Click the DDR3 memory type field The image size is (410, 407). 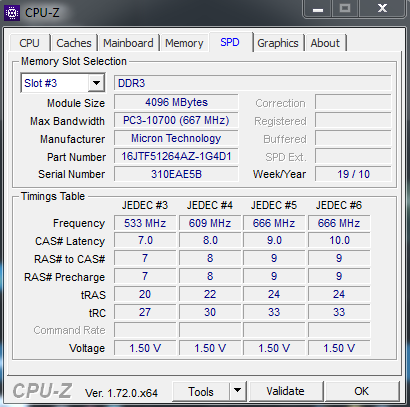click(252, 83)
